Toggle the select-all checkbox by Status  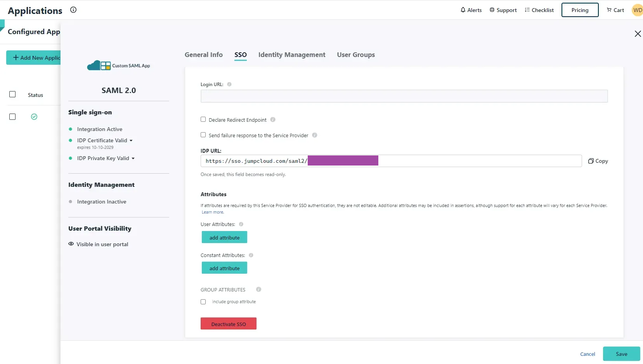(x=12, y=94)
